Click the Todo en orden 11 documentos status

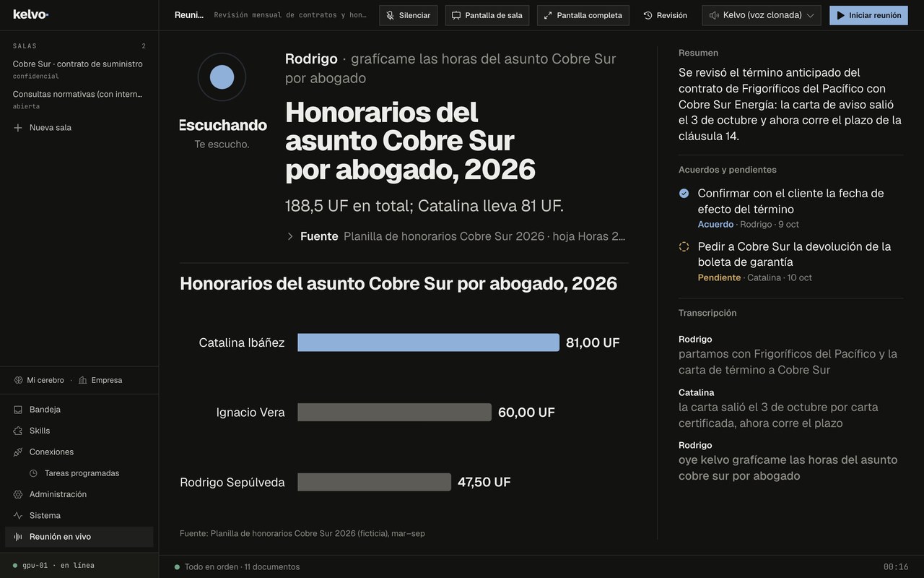[x=237, y=567]
